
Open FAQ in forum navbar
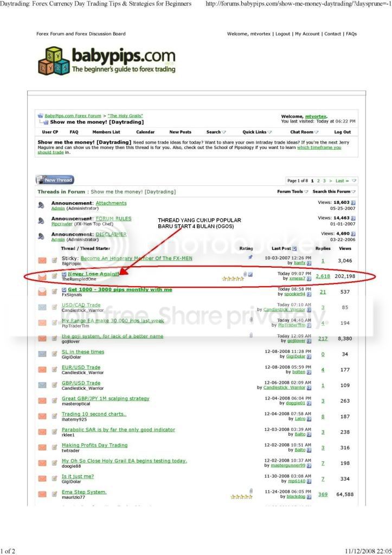click(x=74, y=132)
